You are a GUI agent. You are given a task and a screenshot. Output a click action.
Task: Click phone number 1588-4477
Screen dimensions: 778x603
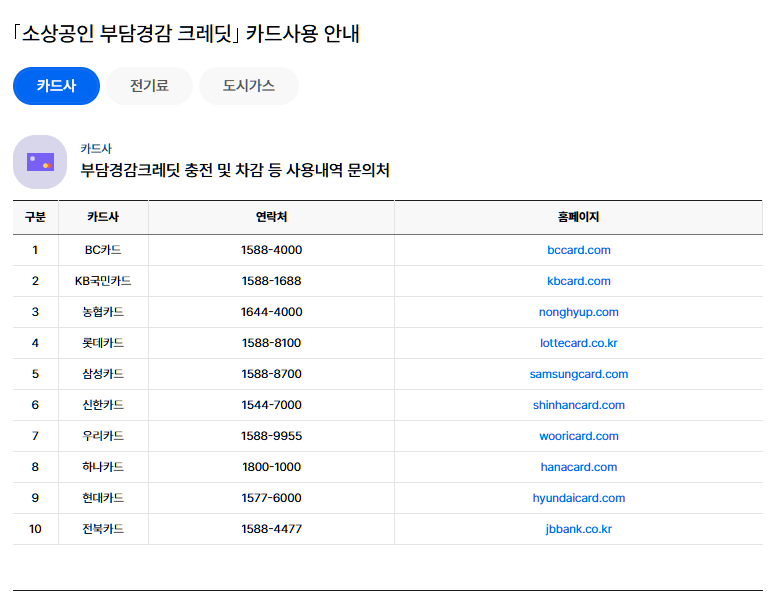(x=271, y=529)
